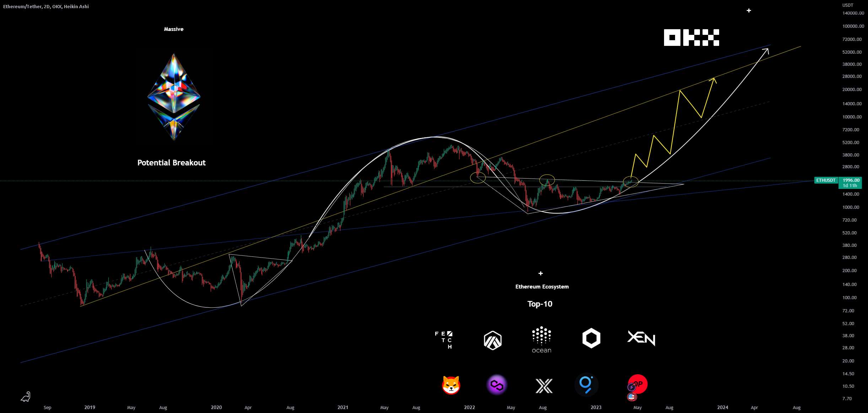
Task: Click the 52000.00 price axis label
Action: click(852, 52)
